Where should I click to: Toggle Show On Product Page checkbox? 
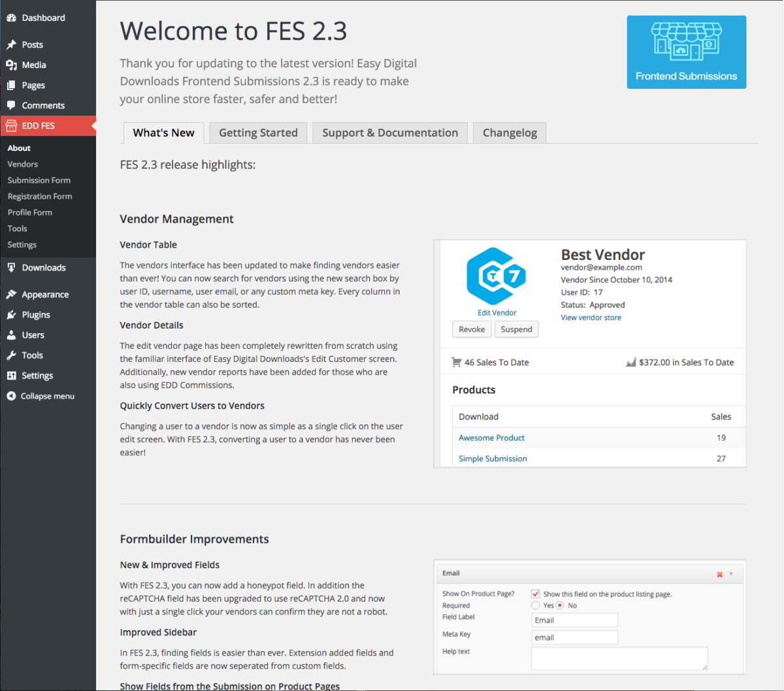point(536,594)
